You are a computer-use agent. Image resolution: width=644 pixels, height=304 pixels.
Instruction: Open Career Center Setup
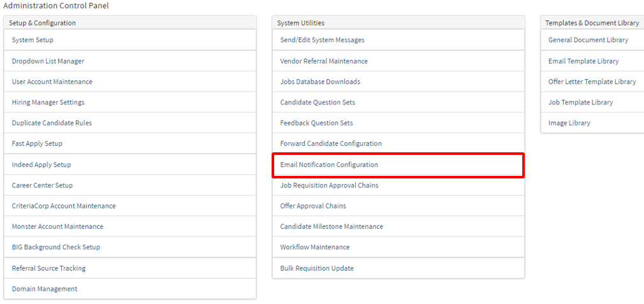[x=42, y=185]
